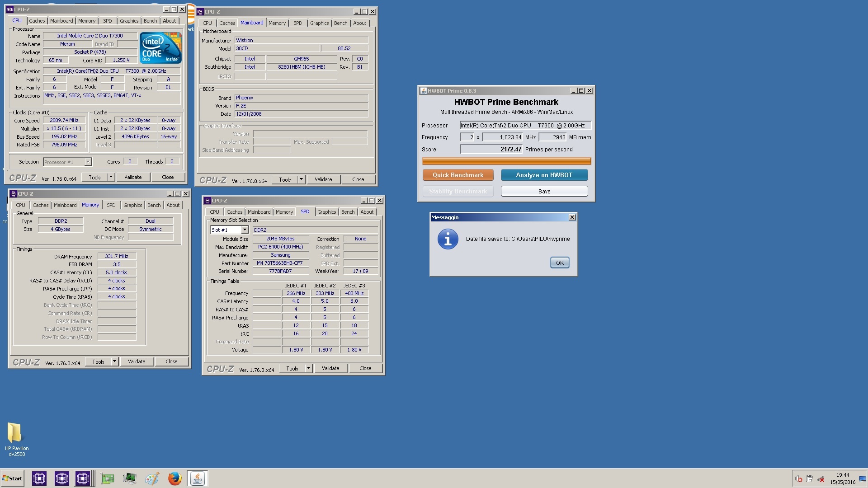
Task: Click Close button in Mainboard window
Action: (x=358, y=179)
